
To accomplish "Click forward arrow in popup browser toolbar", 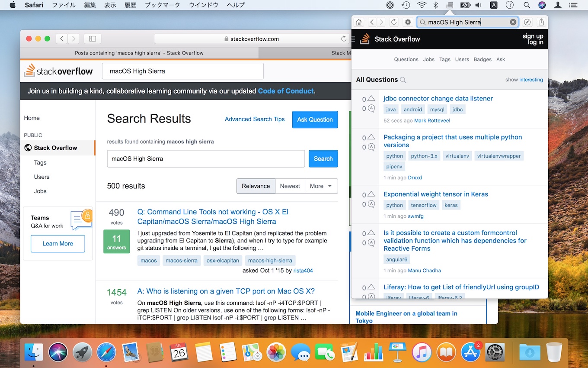I will (x=381, y=22).
